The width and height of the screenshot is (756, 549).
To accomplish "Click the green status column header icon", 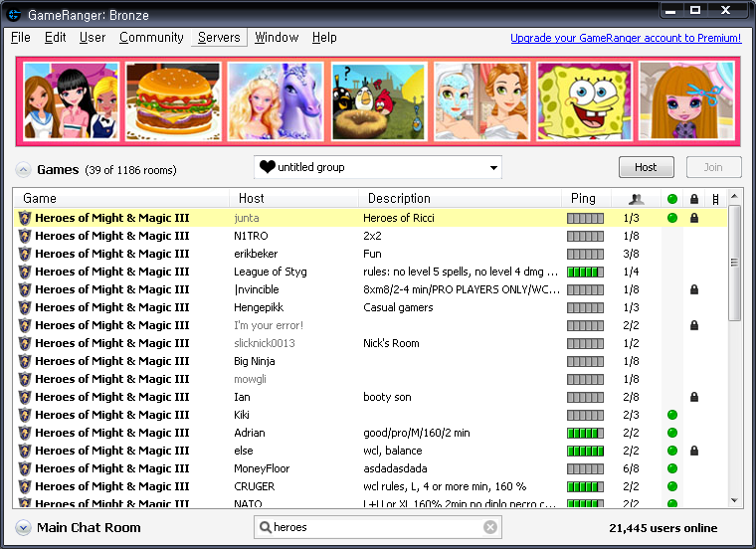I will (672, 199).
